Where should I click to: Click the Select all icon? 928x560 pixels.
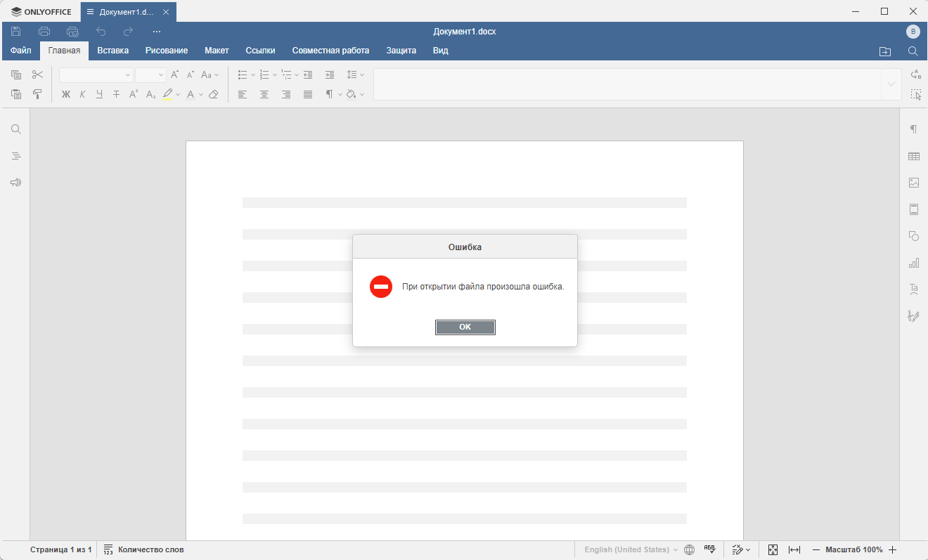click(915, 94)
